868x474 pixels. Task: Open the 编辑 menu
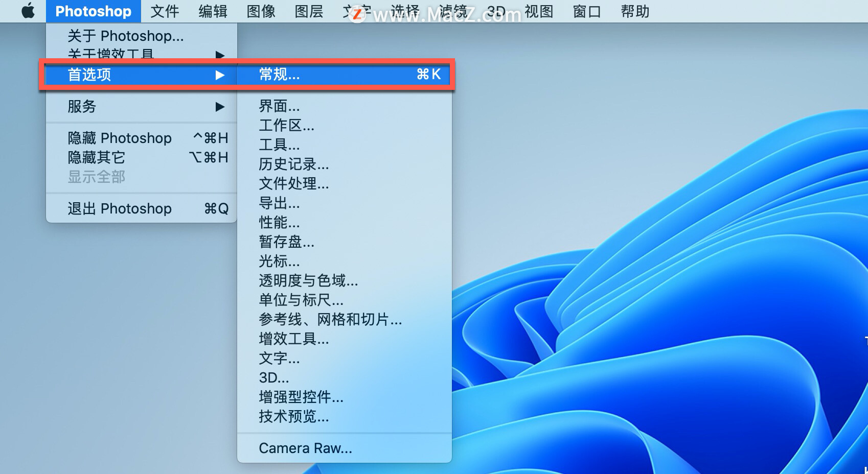(x=213, y=11)
